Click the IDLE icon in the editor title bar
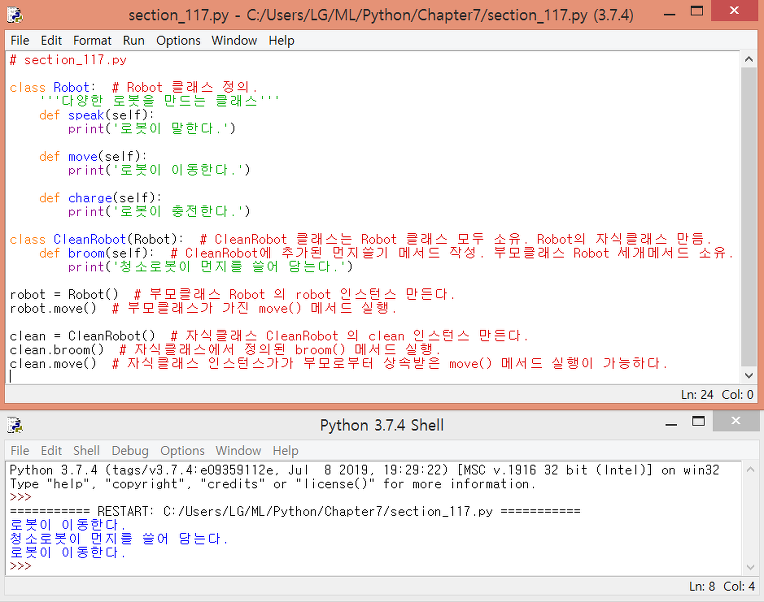Viewport: 764px width, 602px height. 15,15
